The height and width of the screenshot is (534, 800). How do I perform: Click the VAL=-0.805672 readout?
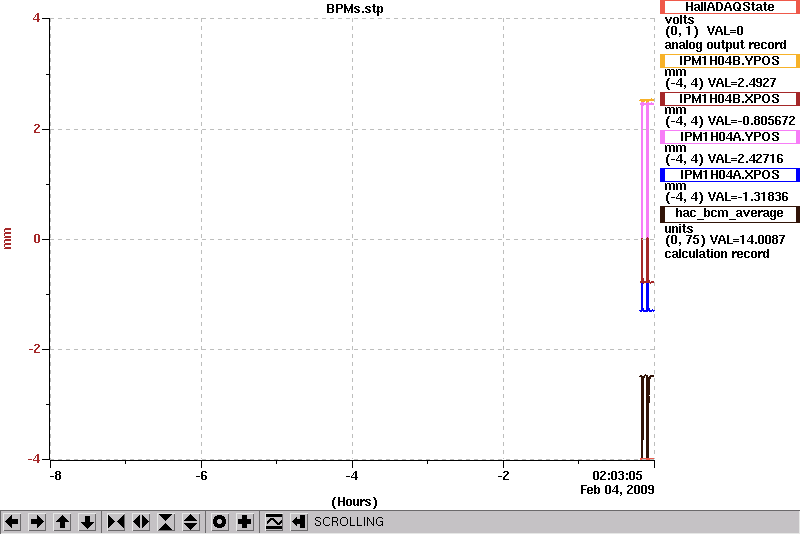[x=751, y=121]
